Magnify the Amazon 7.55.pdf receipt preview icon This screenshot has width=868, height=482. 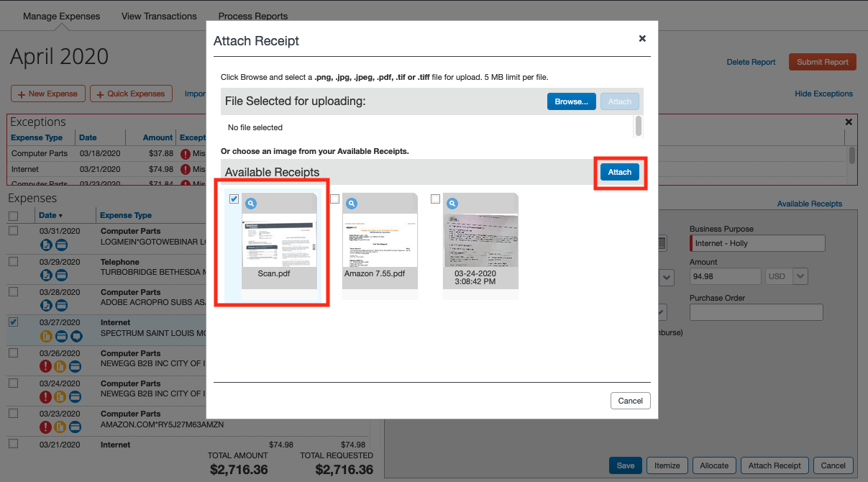pos(352,204)
